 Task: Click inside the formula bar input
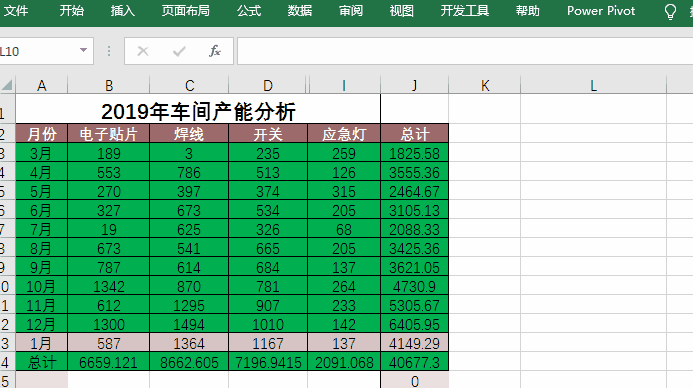point(465,51)
